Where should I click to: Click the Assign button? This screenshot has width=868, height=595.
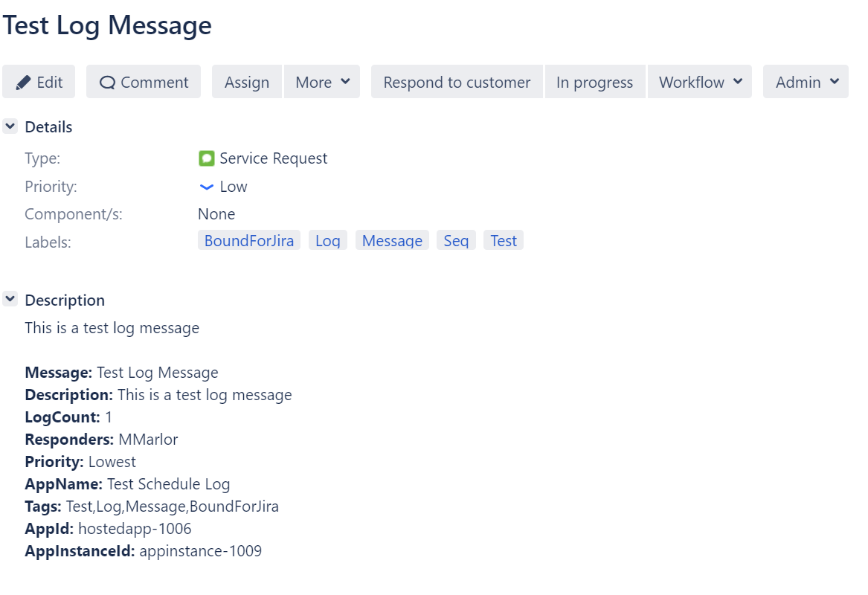(246, 82)
